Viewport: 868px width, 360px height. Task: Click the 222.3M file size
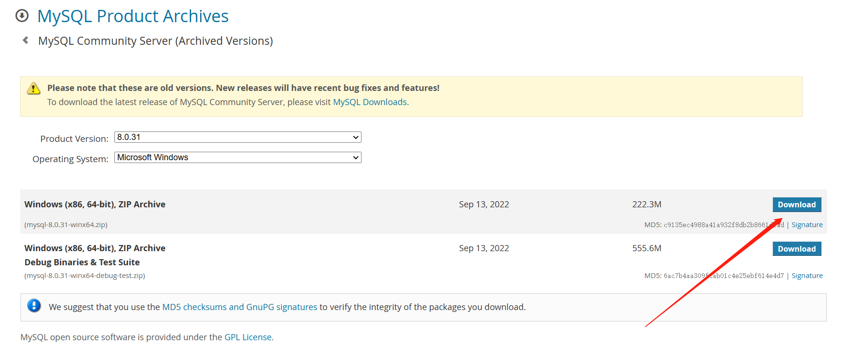647,204
